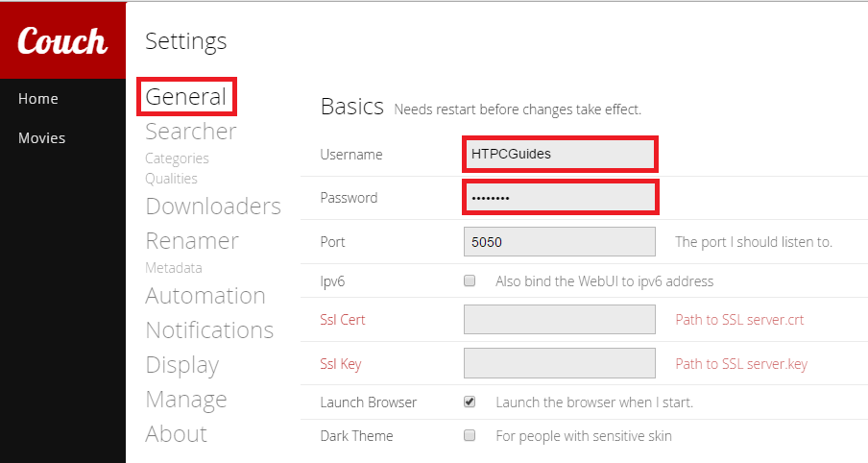The width and height of the screenshot is (868, 463).
Task: Select the General settings tab
Action: pos(186,97)
